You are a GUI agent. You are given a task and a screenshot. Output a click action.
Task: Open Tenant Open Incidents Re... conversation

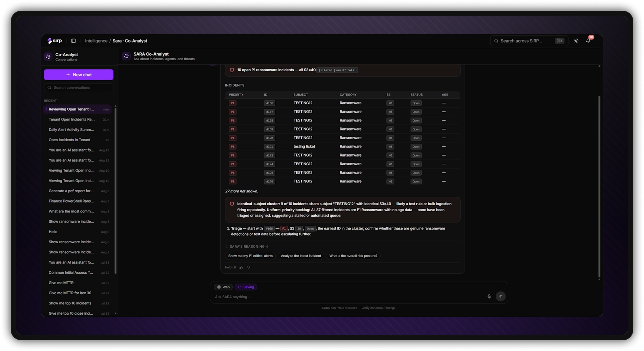78,120
